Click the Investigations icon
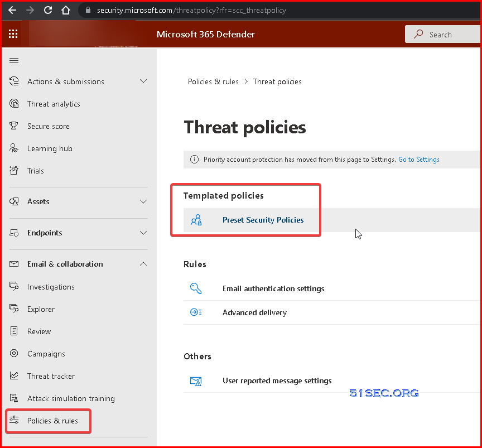The width and height of the screenshot is (482, 448). click(x=14, y=286)
